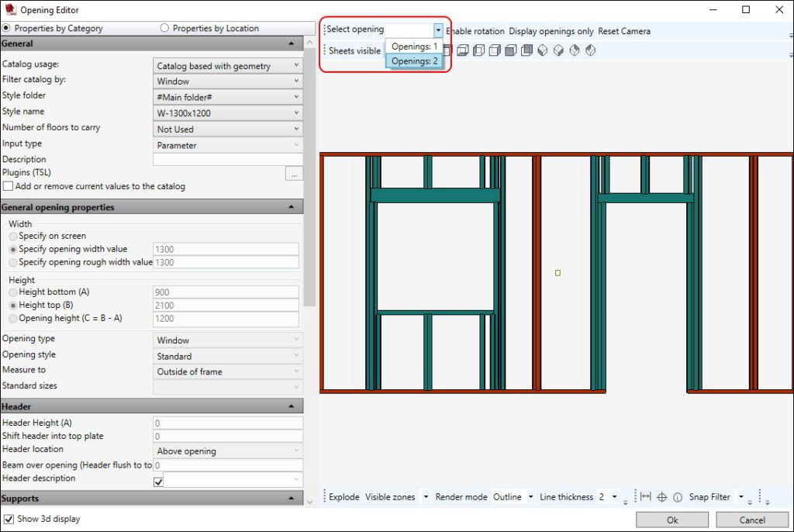Switch to the Left view cube icon
This screenshot has height=532, width=794.
(x=478, y=50)
